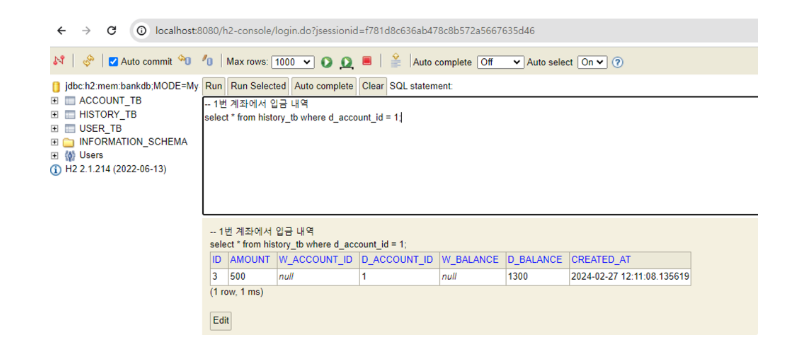Click the red Stop icon

(x=366, y=61)
